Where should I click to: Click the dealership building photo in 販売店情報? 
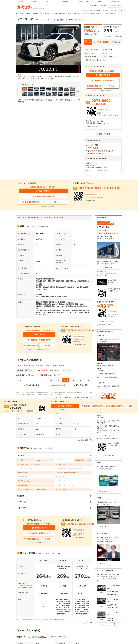[108, 251]
